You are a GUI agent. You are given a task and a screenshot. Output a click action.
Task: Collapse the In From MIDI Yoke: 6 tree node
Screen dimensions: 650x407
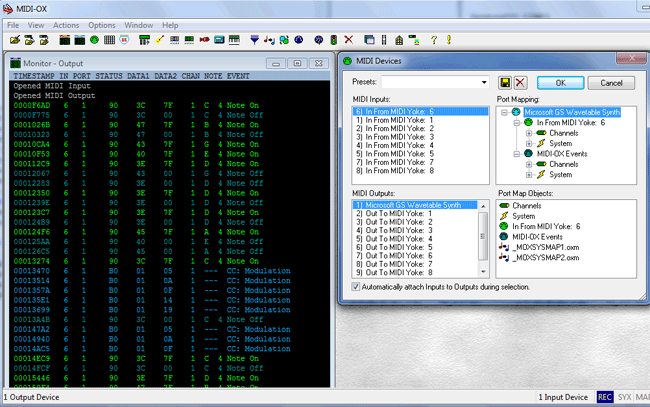coord(517,123)
